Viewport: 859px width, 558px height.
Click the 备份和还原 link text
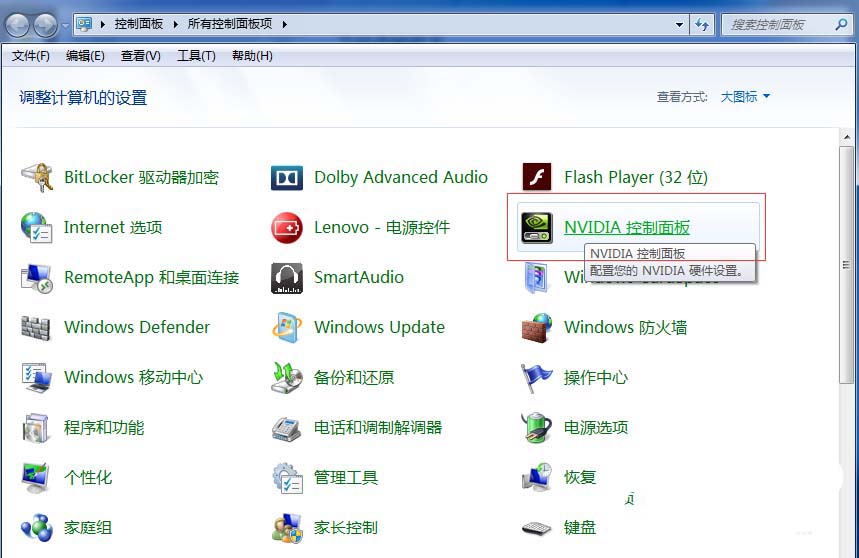[x=354, y=378]
